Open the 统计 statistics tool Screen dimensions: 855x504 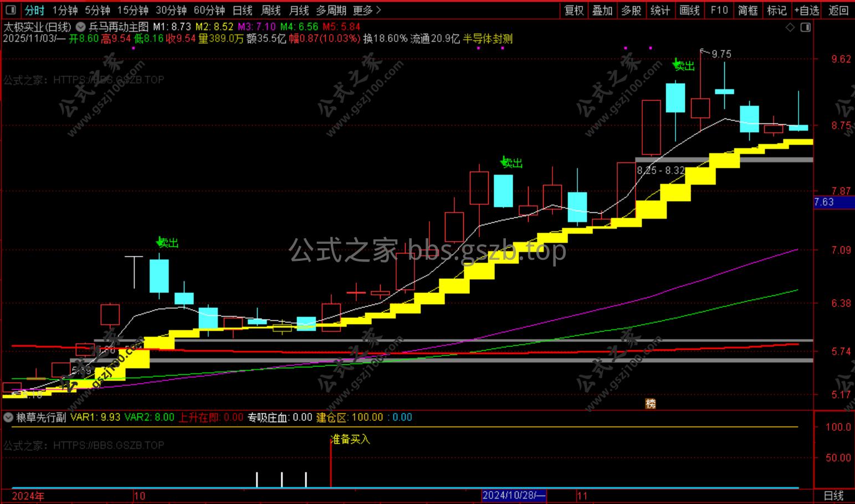click(661, 10)
